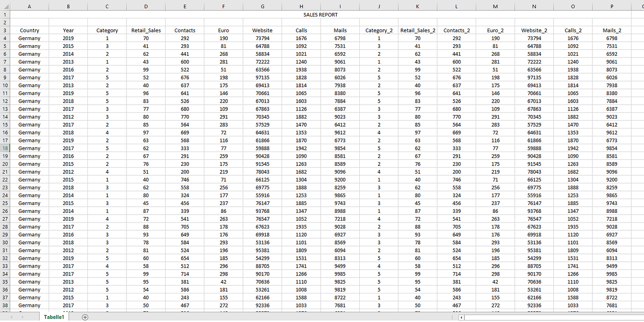This screenshot has height=322, width=644.
Task: Select column G header
Action: (x=262, y=7)
